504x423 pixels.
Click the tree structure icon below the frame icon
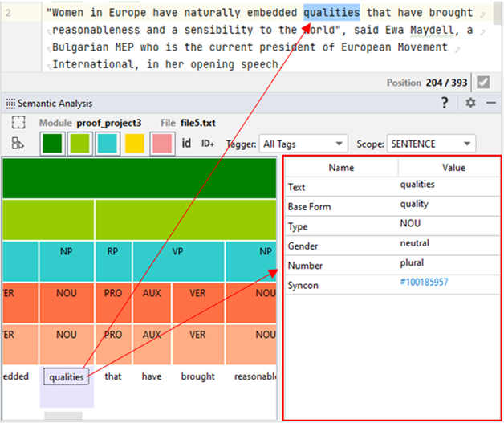[x=18, y=144]
